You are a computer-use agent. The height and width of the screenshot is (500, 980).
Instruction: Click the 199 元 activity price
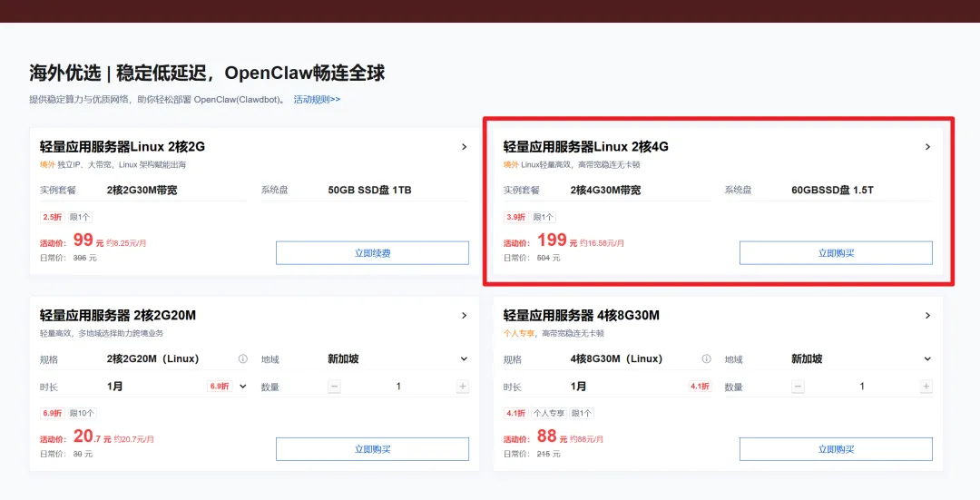pyautogui.click(x=557, y=240)
